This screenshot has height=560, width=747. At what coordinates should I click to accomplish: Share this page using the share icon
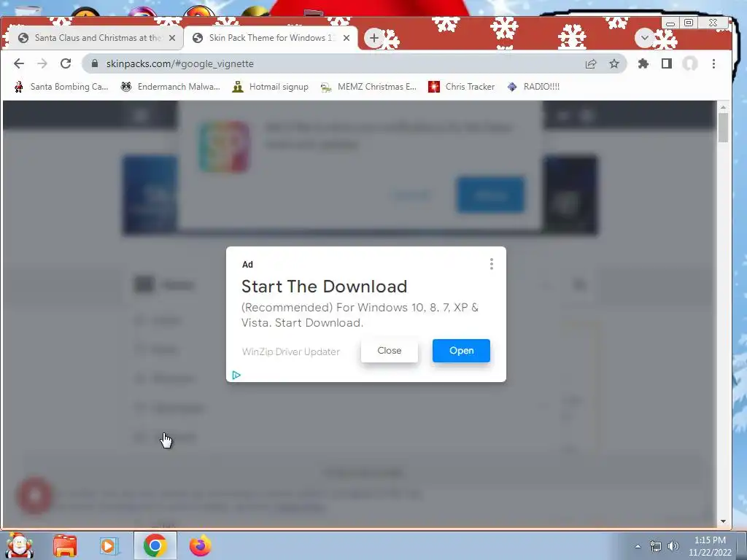(x=591, y=63)
